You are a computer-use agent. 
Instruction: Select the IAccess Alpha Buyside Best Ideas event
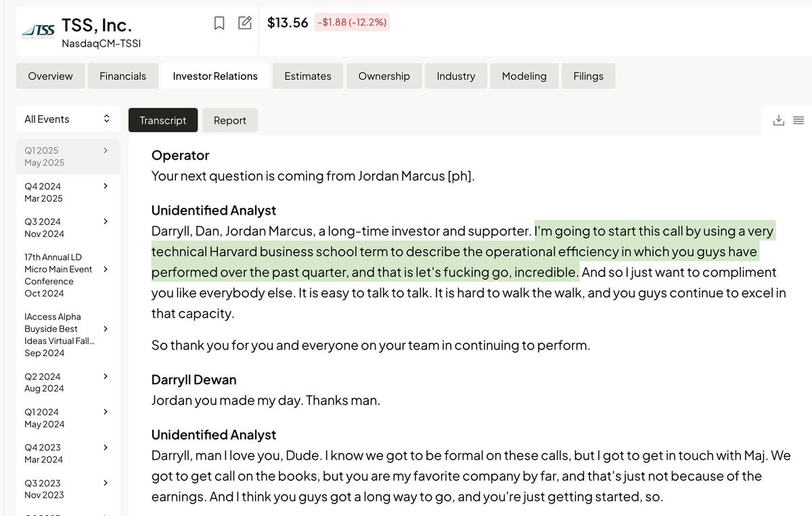[68, 335]
